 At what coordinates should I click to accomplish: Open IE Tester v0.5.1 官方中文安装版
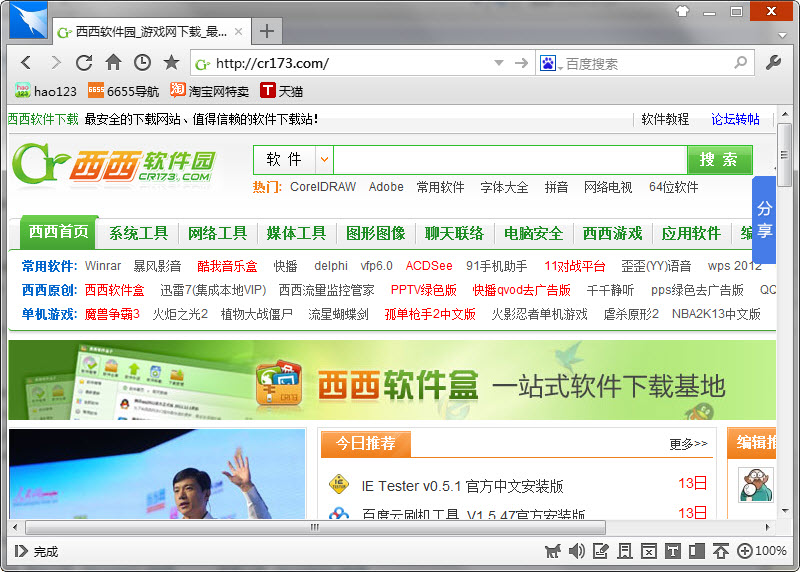(462, 486)
